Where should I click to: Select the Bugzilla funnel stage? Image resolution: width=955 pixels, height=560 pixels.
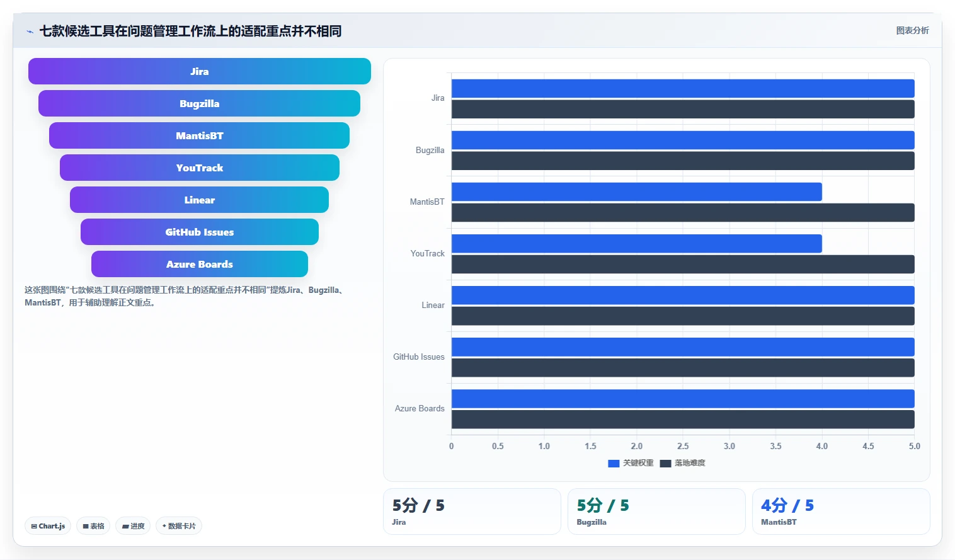[x=199, y=103]
